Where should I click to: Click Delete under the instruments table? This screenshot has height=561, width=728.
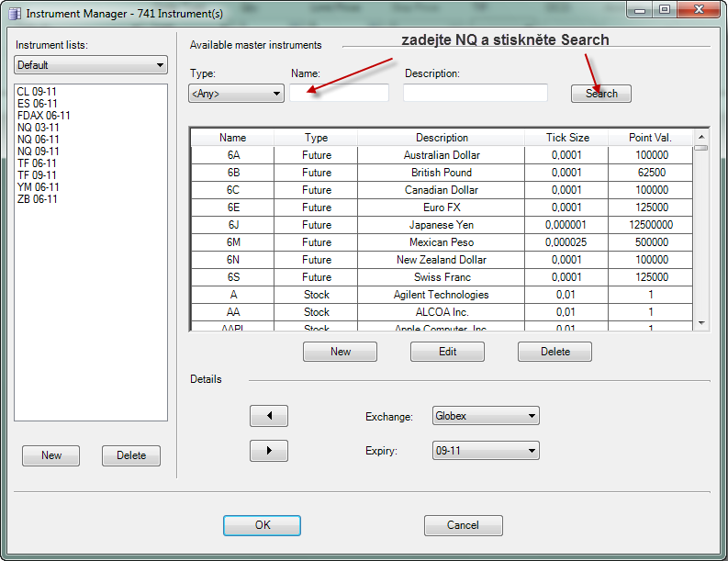[x=554, y=352]
